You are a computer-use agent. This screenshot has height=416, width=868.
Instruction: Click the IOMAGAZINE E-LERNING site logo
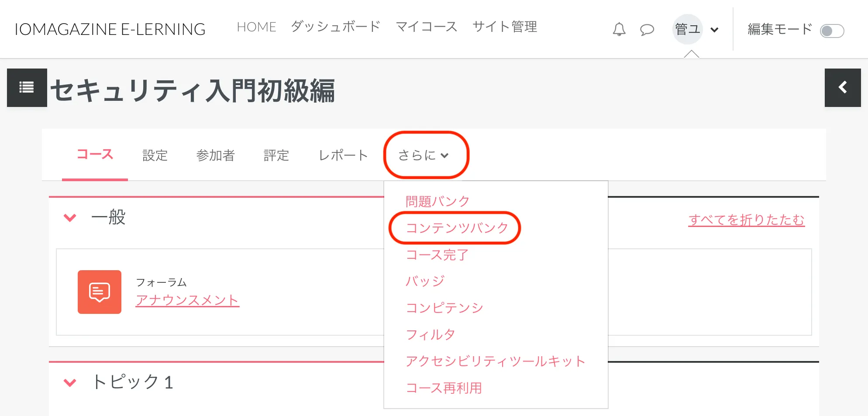(x=110, y=29)
